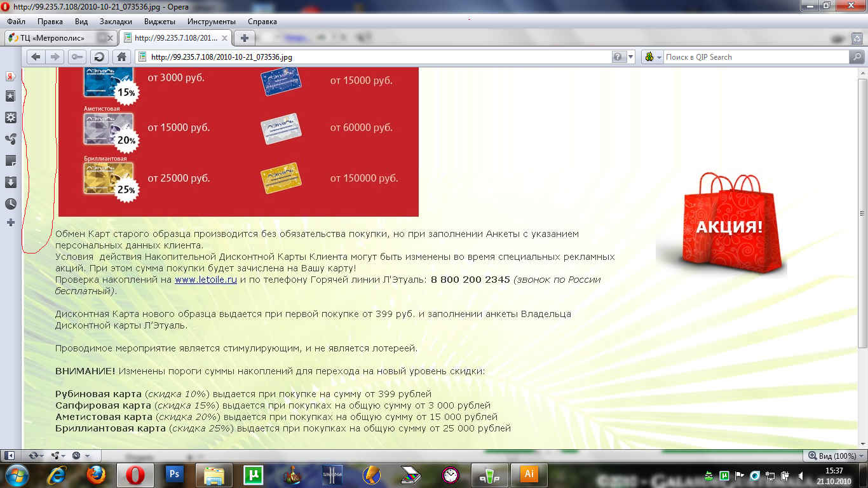Screen dimensions: 868x488
Task: Open the Справка menu
Action: pos(262,22)
